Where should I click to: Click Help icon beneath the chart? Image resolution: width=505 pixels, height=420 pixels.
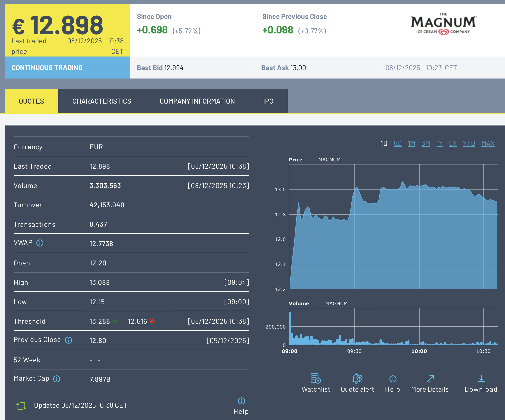coord(393,379)
